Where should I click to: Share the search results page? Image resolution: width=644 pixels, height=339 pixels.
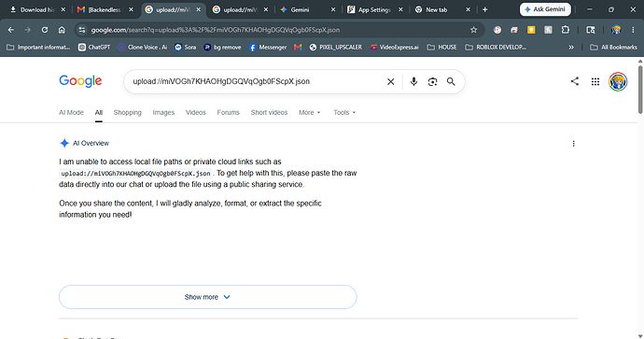(575, 81)
